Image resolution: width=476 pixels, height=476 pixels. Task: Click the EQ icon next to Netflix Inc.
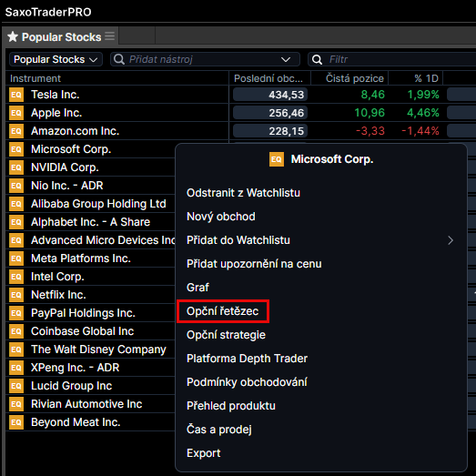click(16, 295)
